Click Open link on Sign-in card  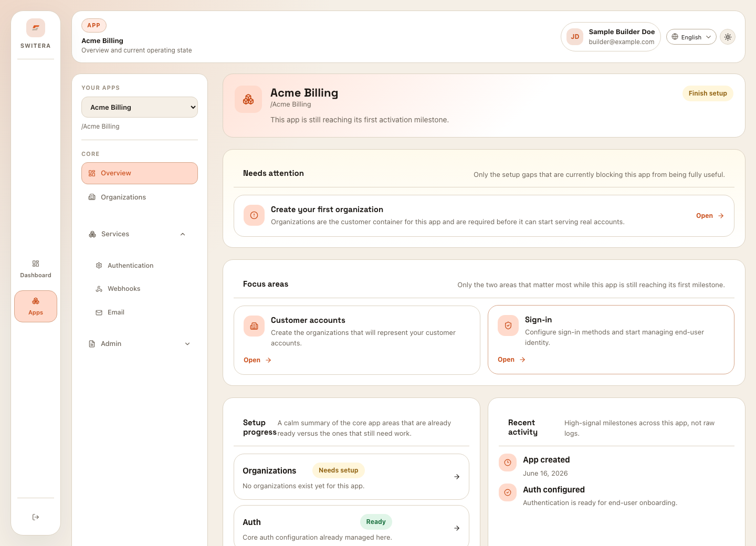pyautogui.click(x=511, y=360)
